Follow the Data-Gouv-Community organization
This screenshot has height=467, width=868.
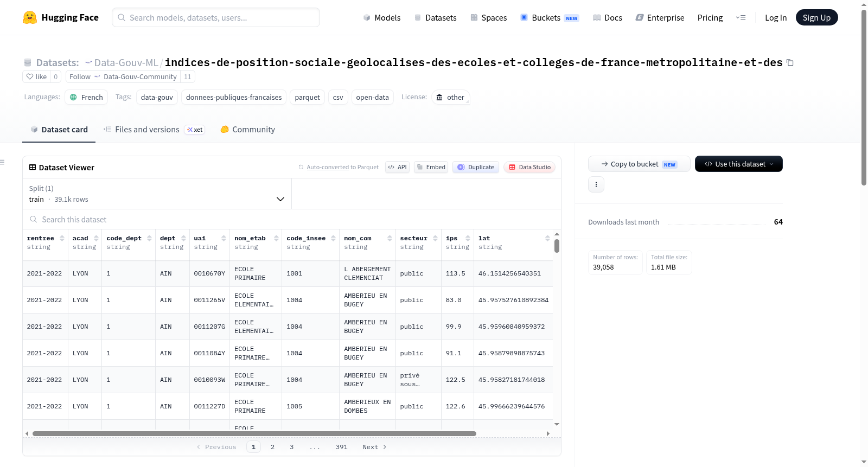point(80,76)
